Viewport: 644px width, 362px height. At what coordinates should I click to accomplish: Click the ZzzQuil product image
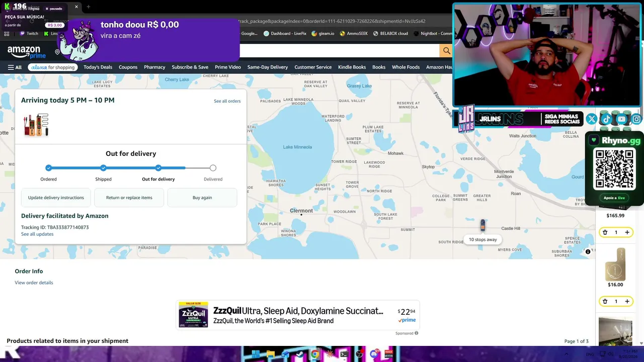tap(193, 315)
